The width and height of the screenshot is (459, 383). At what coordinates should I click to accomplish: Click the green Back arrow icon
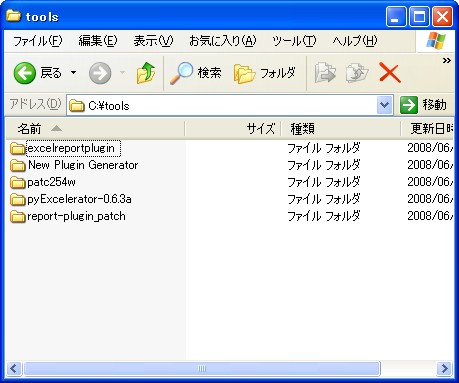pyautogui.click(x=25, y=73)
